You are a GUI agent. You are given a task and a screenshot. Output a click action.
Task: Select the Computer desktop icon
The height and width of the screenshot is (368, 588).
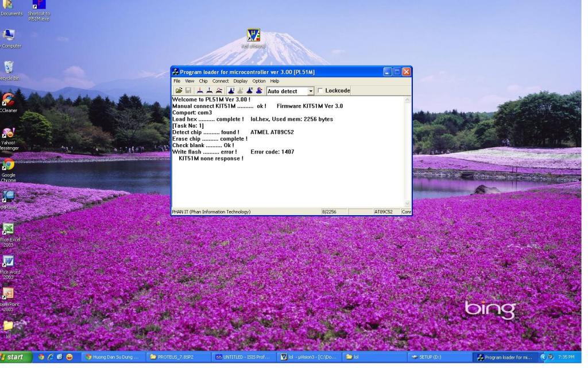(10, 39)
